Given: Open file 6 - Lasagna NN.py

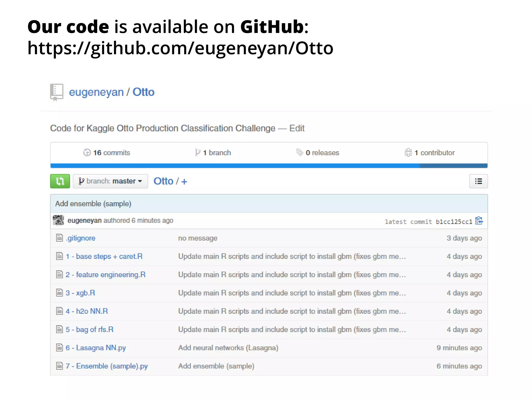Looking at the screenshot, I should [x=96, y=348].
